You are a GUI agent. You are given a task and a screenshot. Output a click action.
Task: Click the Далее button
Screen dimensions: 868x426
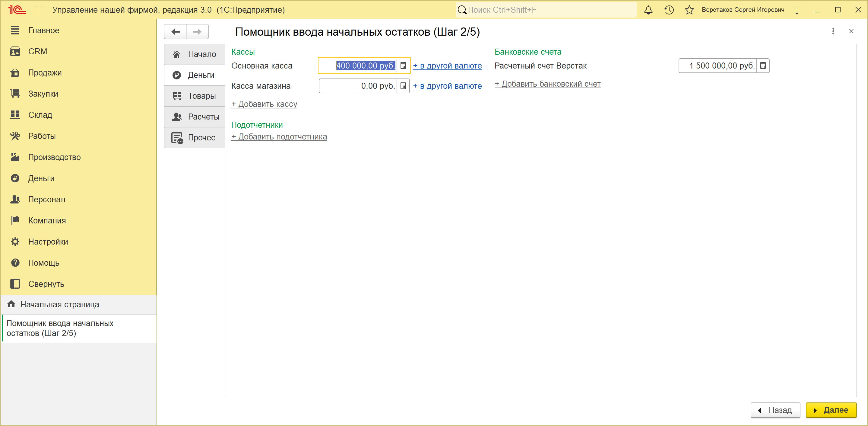[x=831, y=410]
